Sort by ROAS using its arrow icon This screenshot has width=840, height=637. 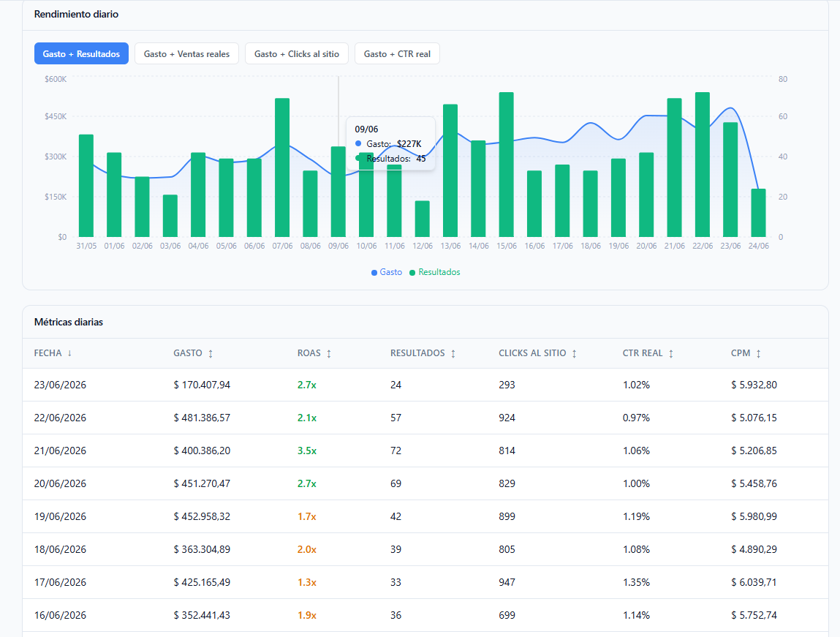[x=329, y=353]
